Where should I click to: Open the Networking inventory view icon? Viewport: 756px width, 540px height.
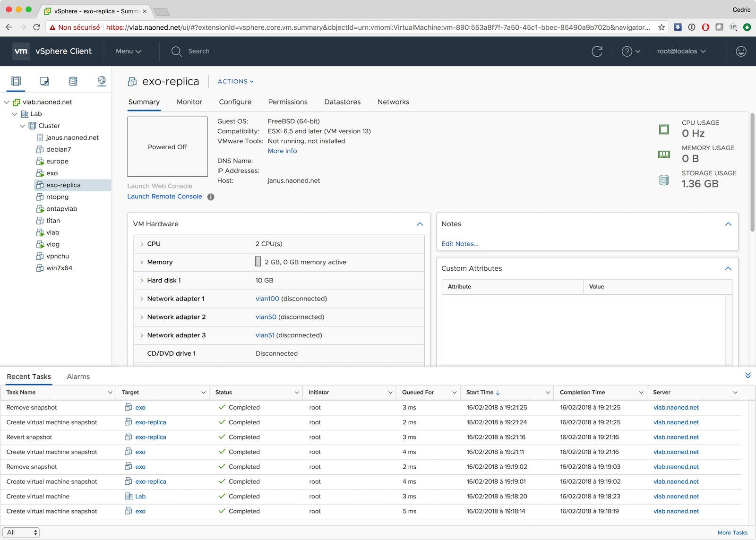(102, 81)
